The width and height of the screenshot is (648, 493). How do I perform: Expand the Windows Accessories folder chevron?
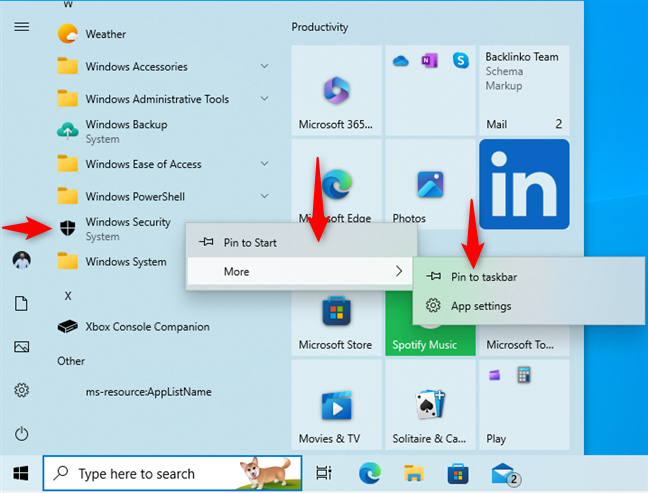point(264,66)
